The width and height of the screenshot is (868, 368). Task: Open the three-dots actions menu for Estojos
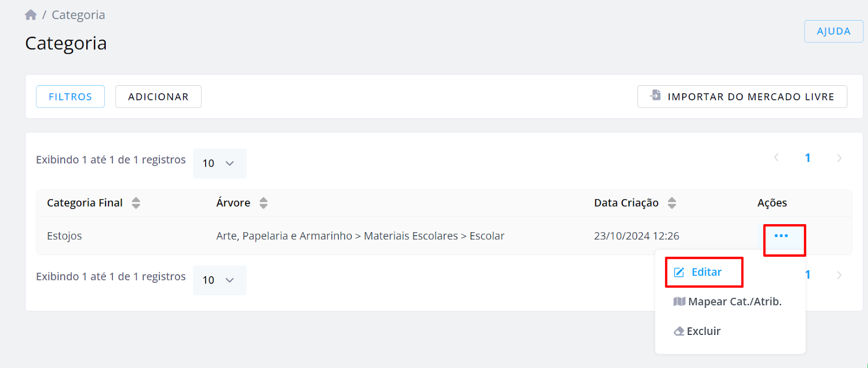point(781,236)
